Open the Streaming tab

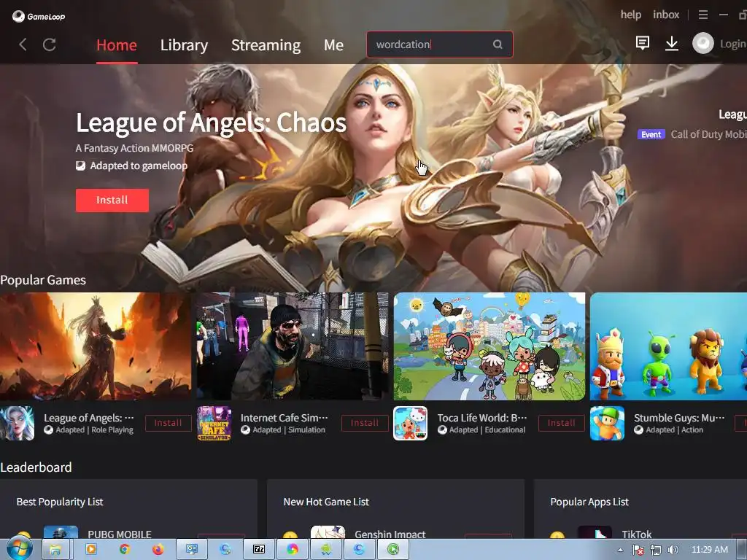pos(266,44)
